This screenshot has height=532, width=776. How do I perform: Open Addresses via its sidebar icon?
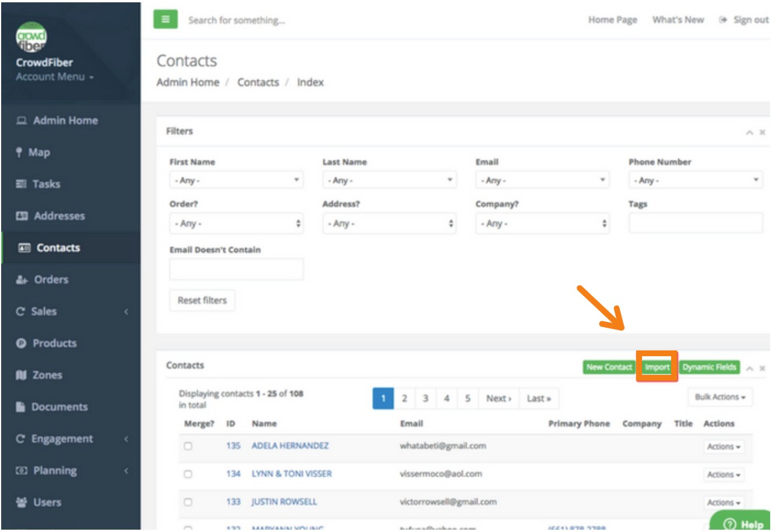[22, 216]
